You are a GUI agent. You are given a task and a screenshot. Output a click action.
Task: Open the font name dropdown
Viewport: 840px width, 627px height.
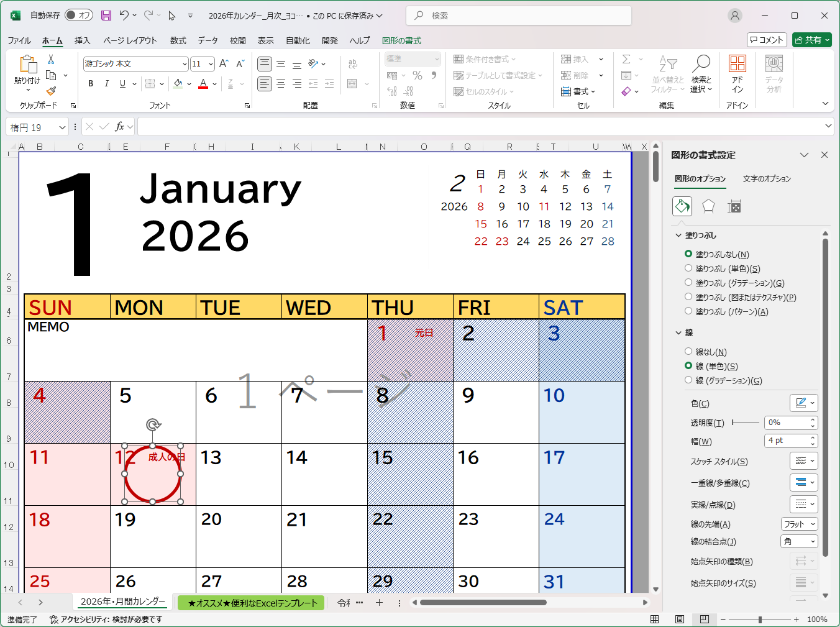(x=185, y=64)
